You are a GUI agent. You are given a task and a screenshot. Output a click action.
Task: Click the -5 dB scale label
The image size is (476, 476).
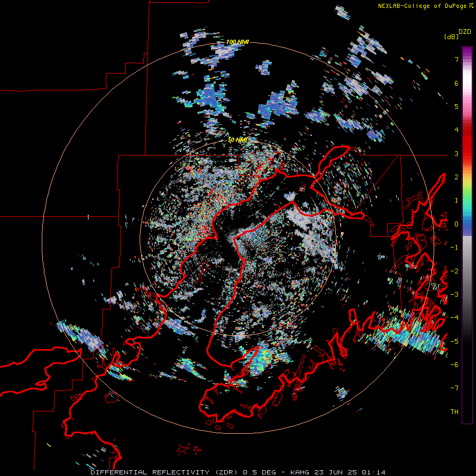click(454, 342)
